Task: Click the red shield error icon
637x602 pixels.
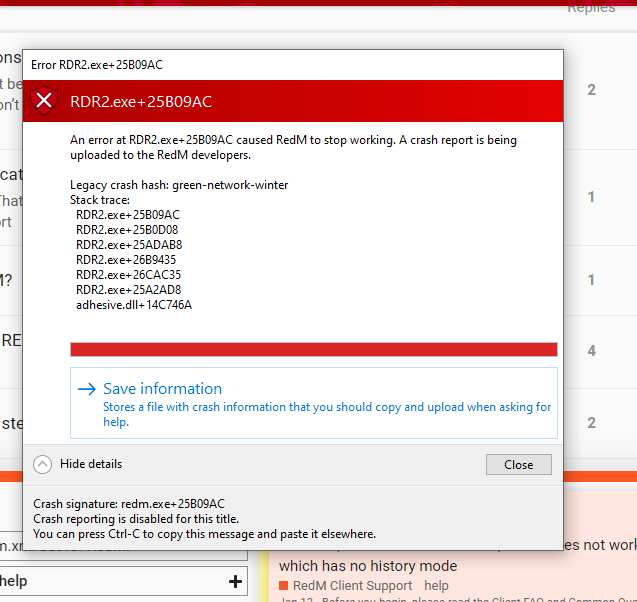Action: tap(44, 100)
